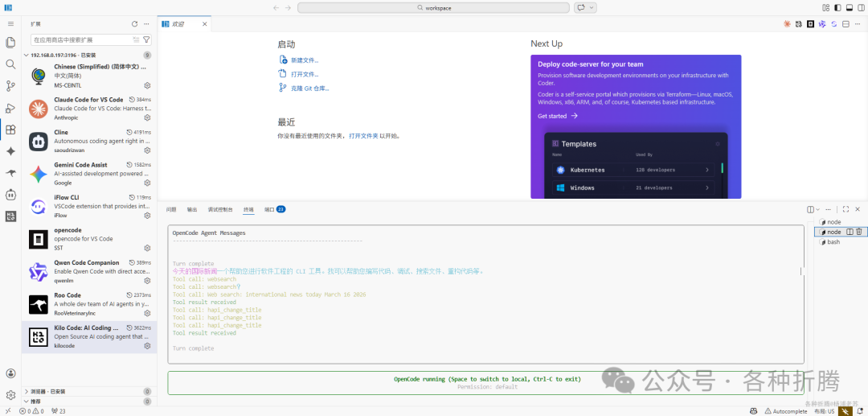Collapse the installed extensions section
This screenshot has width=868, height=416.
click(x=26, y=56)
